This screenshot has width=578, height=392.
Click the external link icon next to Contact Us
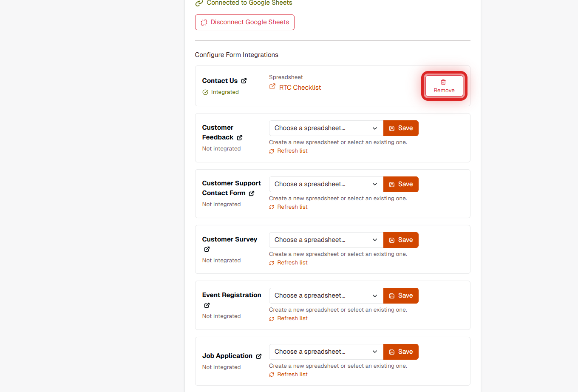[x=244, y=80]
